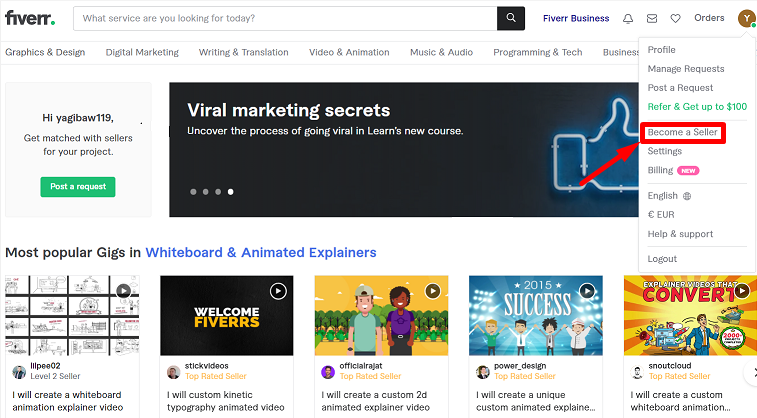The width and height of the screenshot is (757, 418).
Task: Select Profile in user menu
Action: pos(661,50)
